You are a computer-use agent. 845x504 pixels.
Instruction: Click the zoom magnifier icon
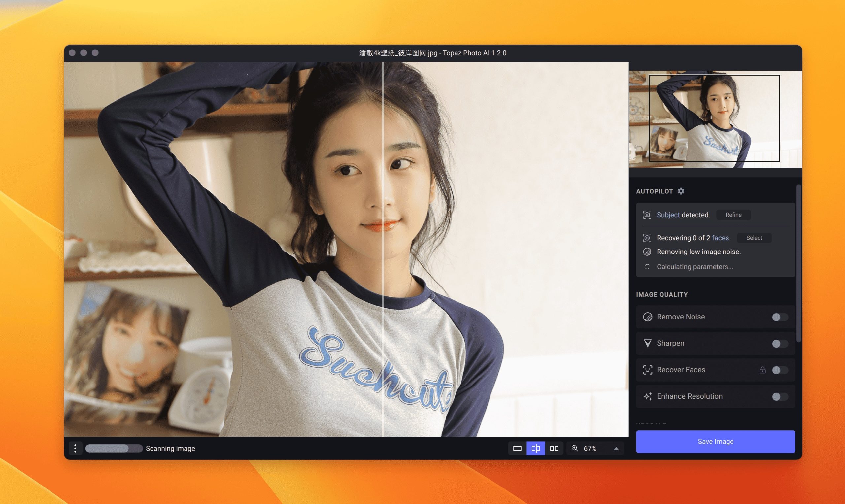click(x=575, y=448)
